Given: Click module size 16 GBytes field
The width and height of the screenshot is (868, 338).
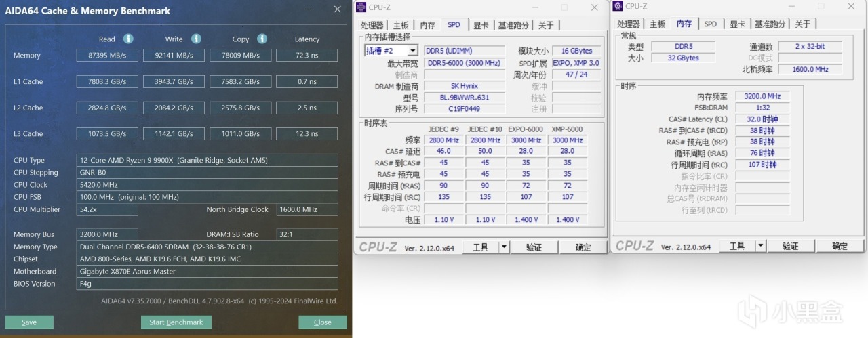Looking at the screenshot, I should tap(576, 51).
